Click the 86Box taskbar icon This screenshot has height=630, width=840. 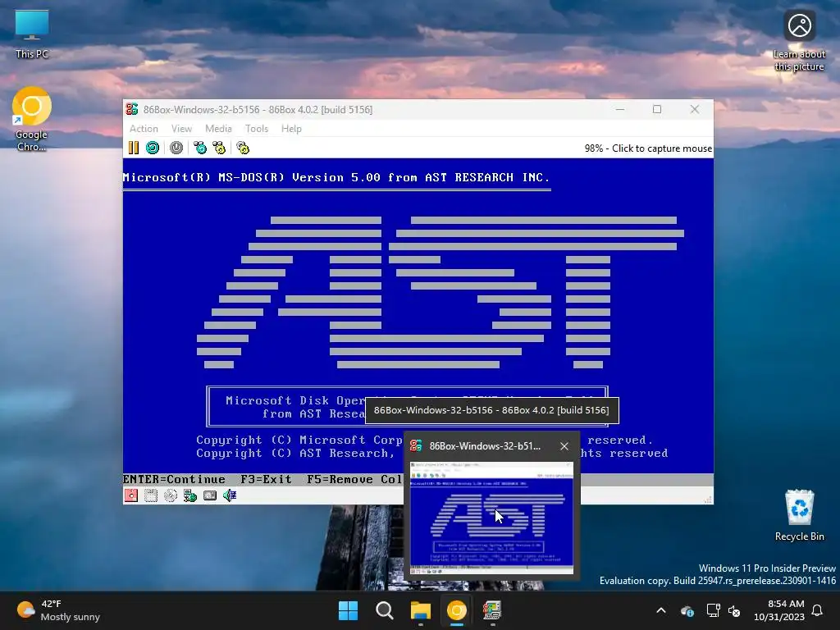(x=492, y=610)
